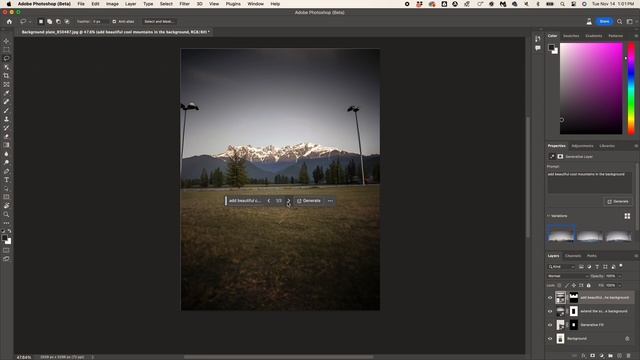Select the Rectangle shape tool

(6, 197)
